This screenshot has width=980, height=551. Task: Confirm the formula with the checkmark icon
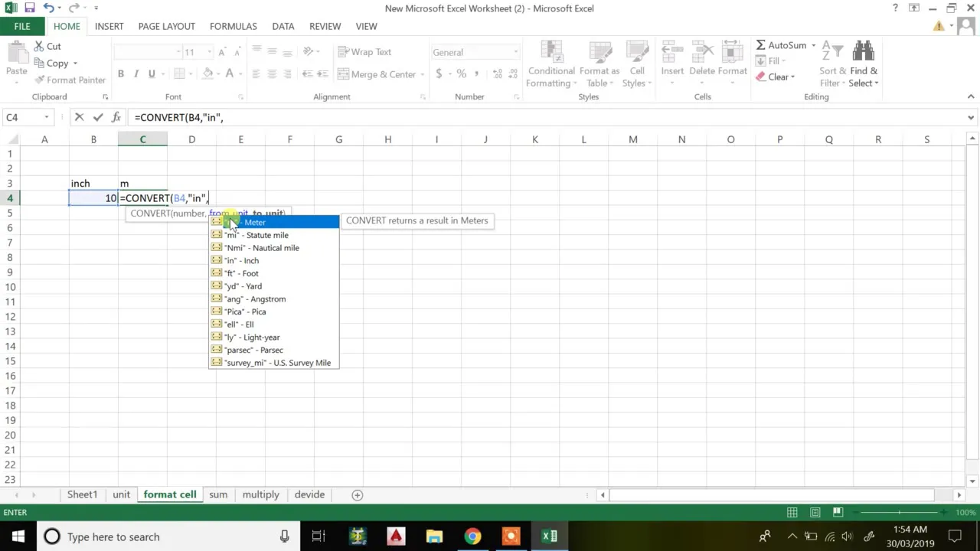(97, 117)
